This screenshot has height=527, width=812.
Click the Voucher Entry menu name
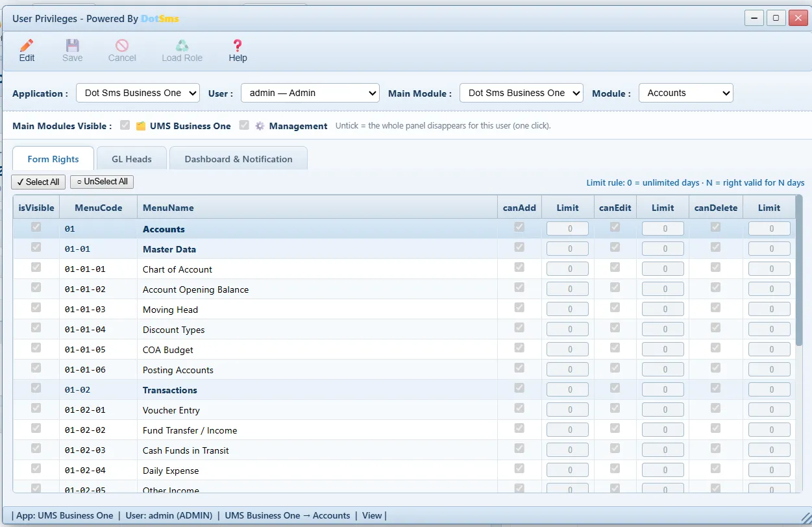171,410
